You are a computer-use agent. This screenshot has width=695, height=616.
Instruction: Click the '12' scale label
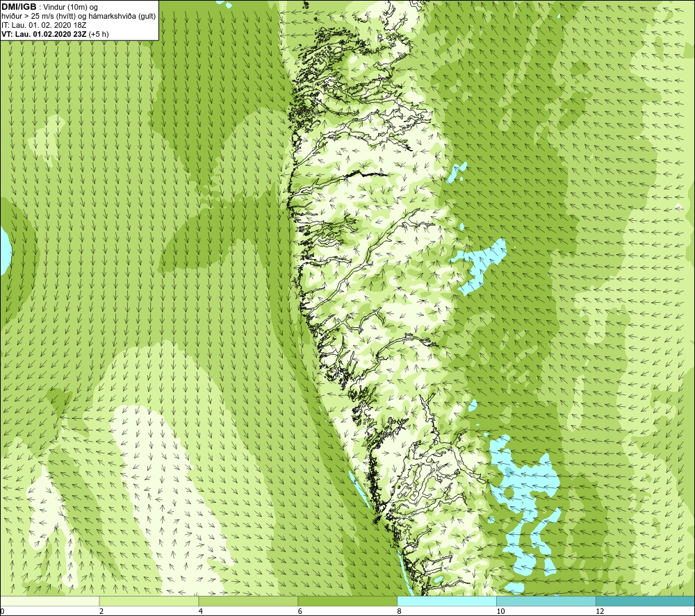[x=599, y=611]
